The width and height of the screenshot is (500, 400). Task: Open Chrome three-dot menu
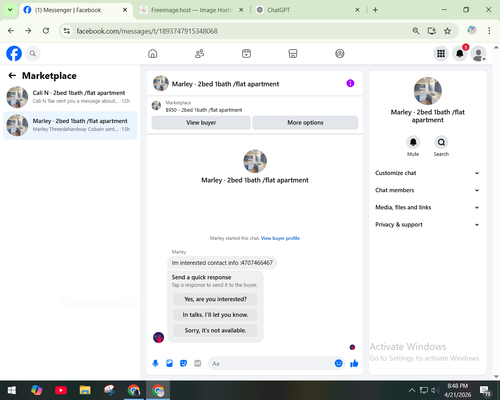point(489,31)
